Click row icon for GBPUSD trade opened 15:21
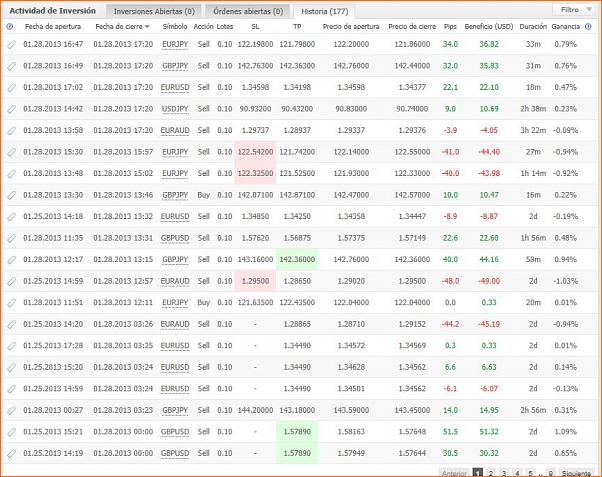This screenshot has height=477, width=602. pos(12,432)
